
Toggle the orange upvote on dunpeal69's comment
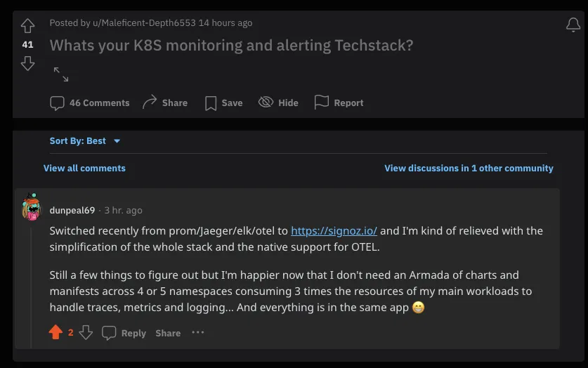click(x=55, y=332)
